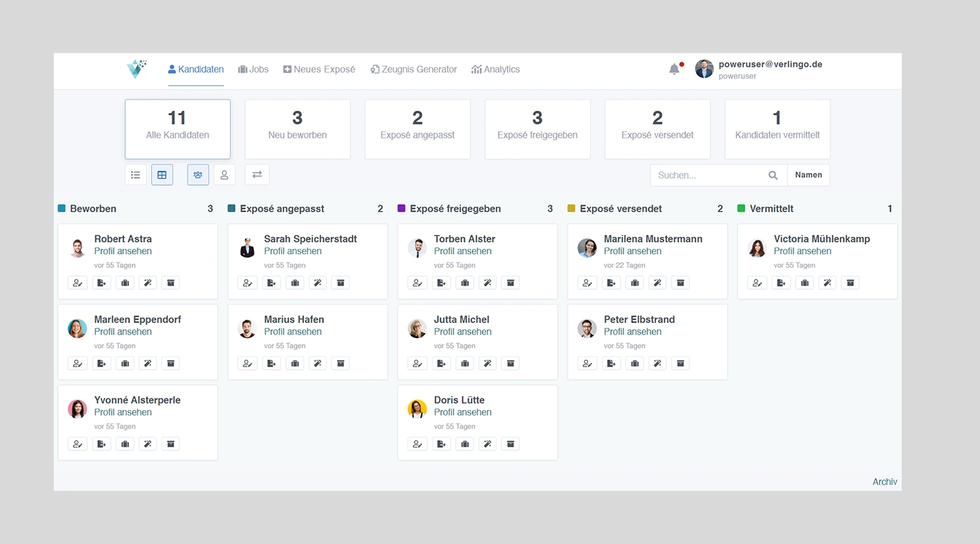Click the edit-candidate icon on Sarah Speicherstadt's card
The image size is (980, 544).
pyautogui.click(x=248, y=283)
